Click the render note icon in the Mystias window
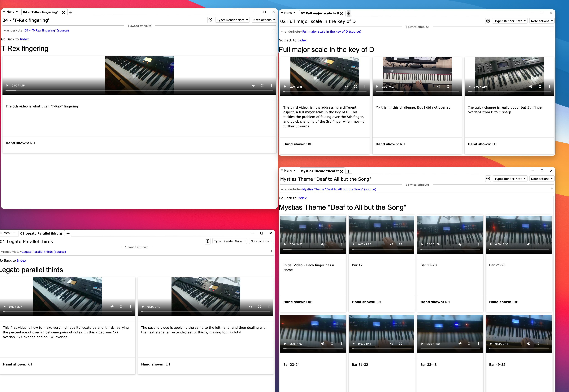Screen dimensions: 569x392 coord(488,179)
